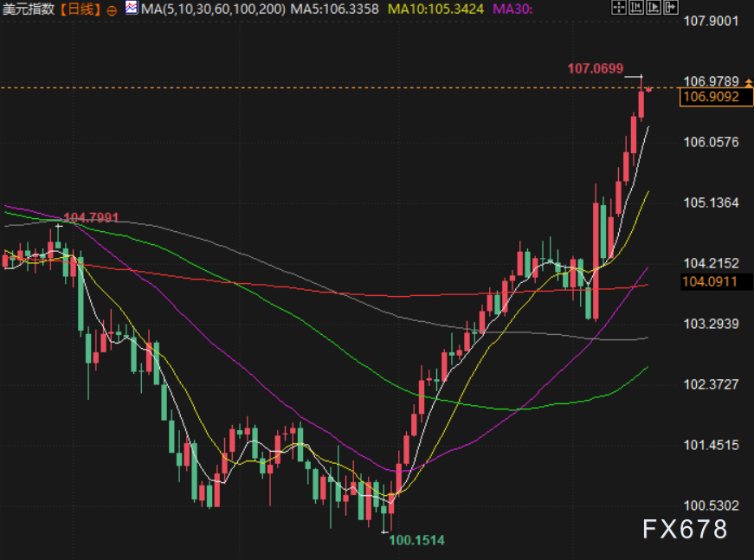The width and height of the screenshot is (754, 560).
Task: Click the red marker beside the latest candle
Action: (648, 89)
